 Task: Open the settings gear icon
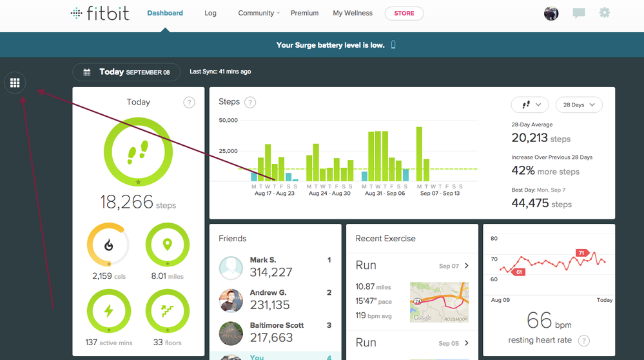coord(604,13)
